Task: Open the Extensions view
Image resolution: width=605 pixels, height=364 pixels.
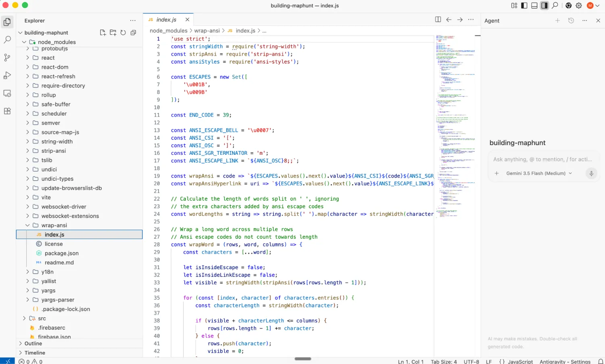Action: point(7,111)
